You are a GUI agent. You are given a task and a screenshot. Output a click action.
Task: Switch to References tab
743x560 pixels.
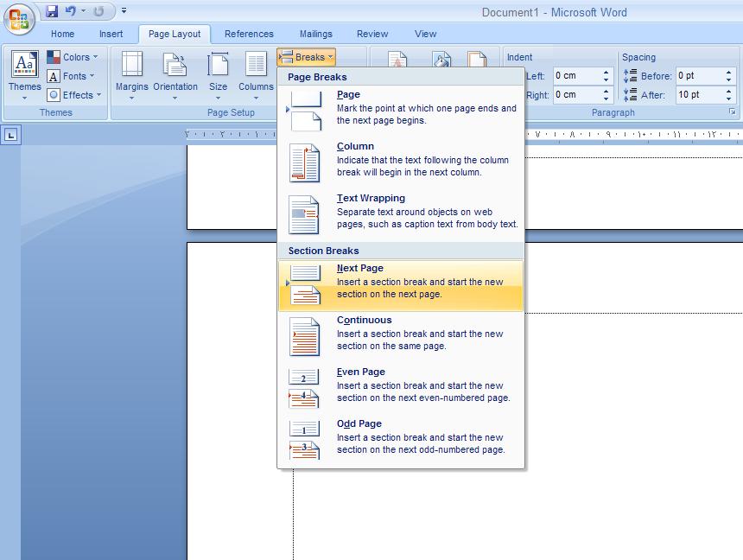[249, 34]
